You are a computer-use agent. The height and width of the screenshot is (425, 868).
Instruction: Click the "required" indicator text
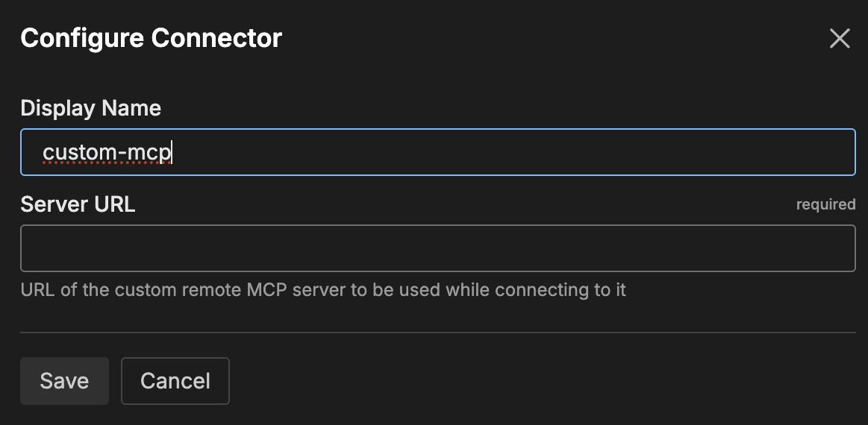click(x=825, y=204)
